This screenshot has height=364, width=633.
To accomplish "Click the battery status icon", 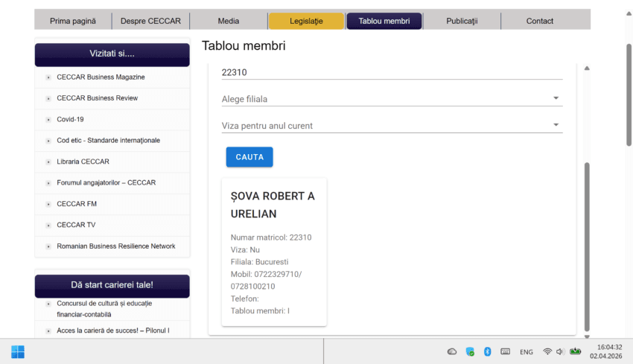I will pos(575,351).
